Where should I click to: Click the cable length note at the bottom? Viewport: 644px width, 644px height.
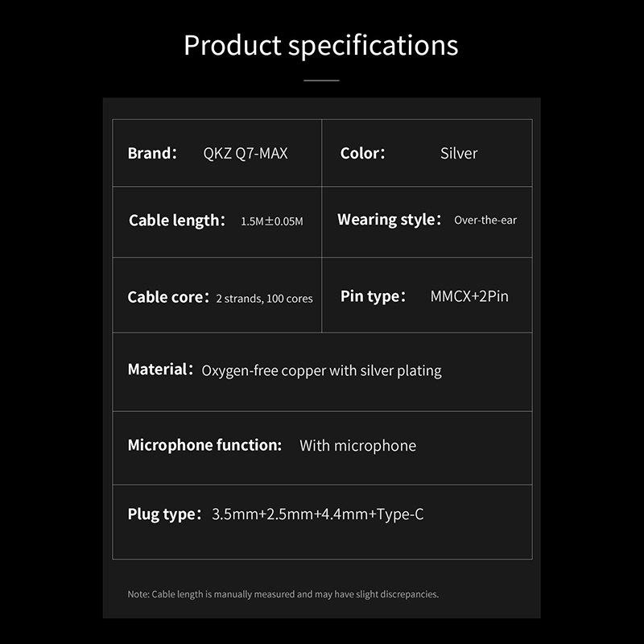(x=283, y=594)
